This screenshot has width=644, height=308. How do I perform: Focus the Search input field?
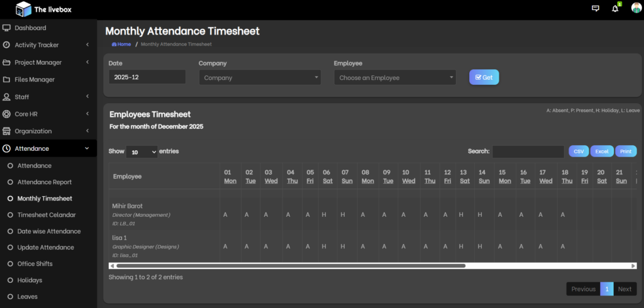click(528, 151)
